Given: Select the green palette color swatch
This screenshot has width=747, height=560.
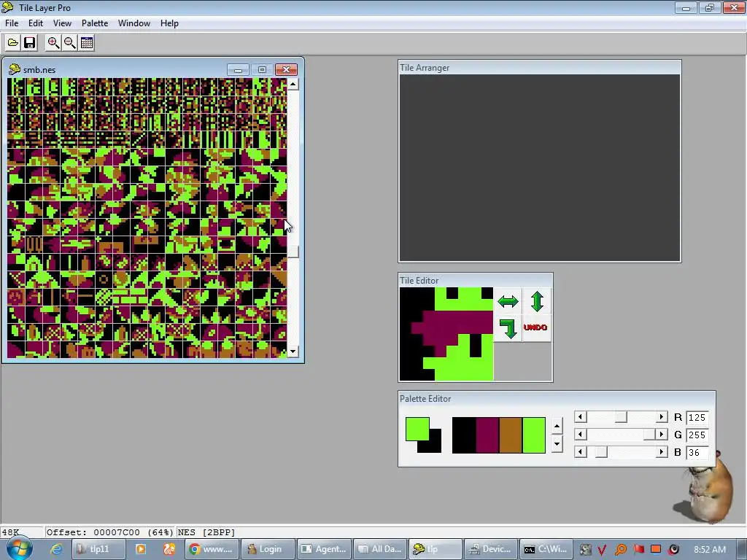Looking at the screenshot, I should (x=533, y=435).
